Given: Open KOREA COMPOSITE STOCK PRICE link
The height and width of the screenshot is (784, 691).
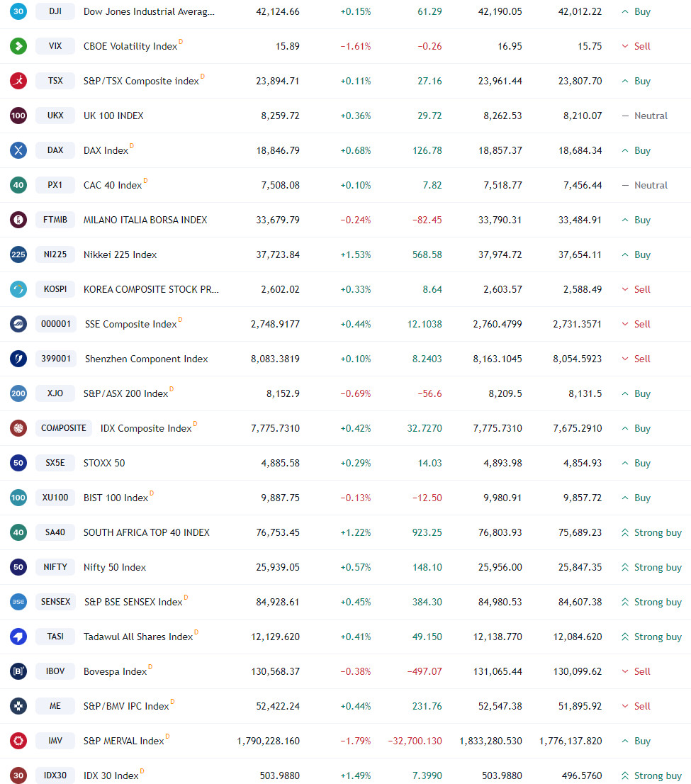Looking at the screenshot, I should click(x=151, y=289).
